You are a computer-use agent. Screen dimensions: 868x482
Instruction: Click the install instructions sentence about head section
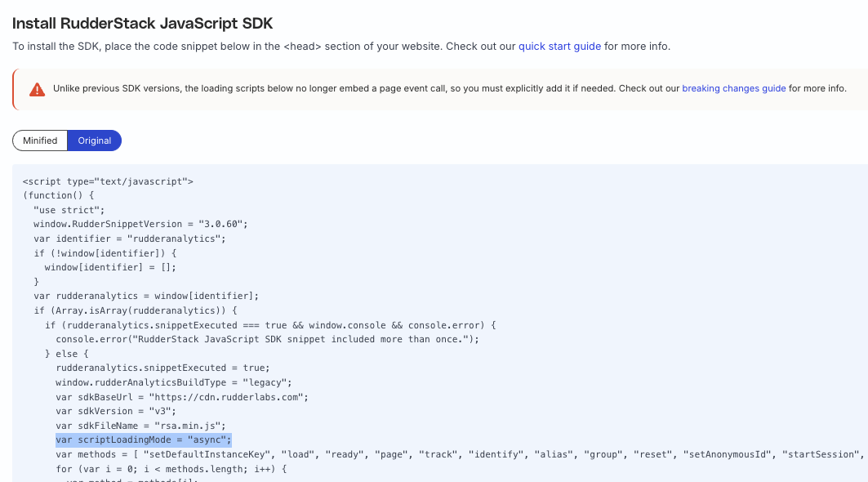[341, 46]
